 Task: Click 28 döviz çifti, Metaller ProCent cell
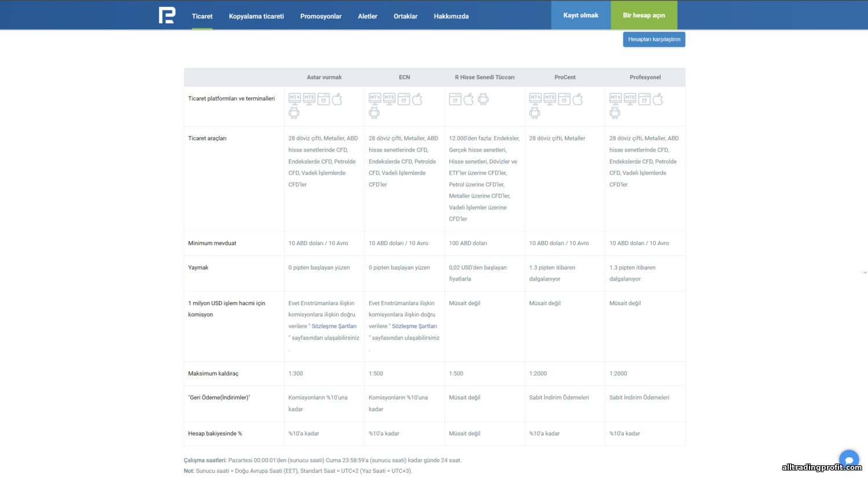coord(557,138)
